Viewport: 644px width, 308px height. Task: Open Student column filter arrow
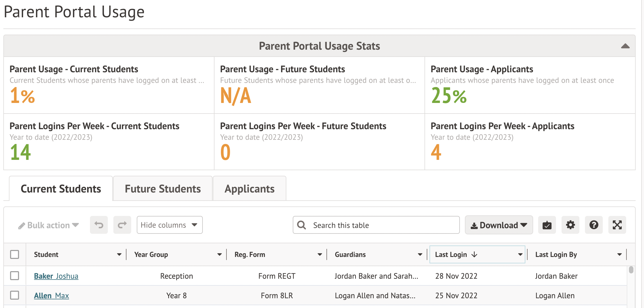(x=119, y=254)
